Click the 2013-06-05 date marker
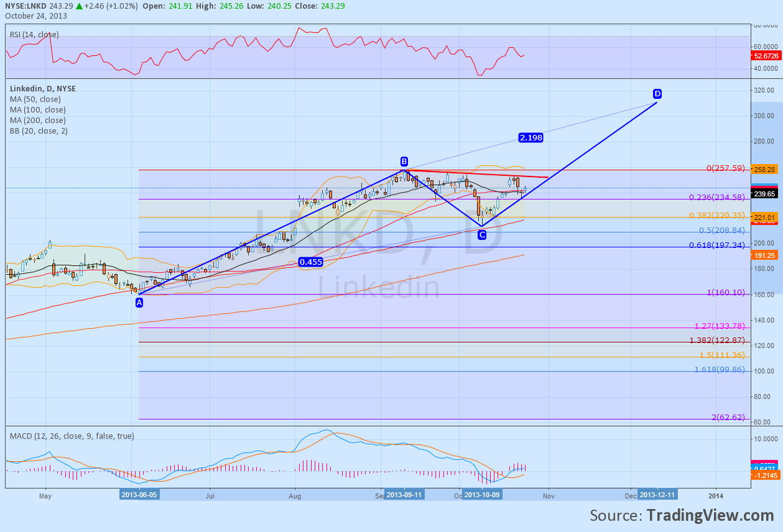Screen dimensions: 783x532 139,495
